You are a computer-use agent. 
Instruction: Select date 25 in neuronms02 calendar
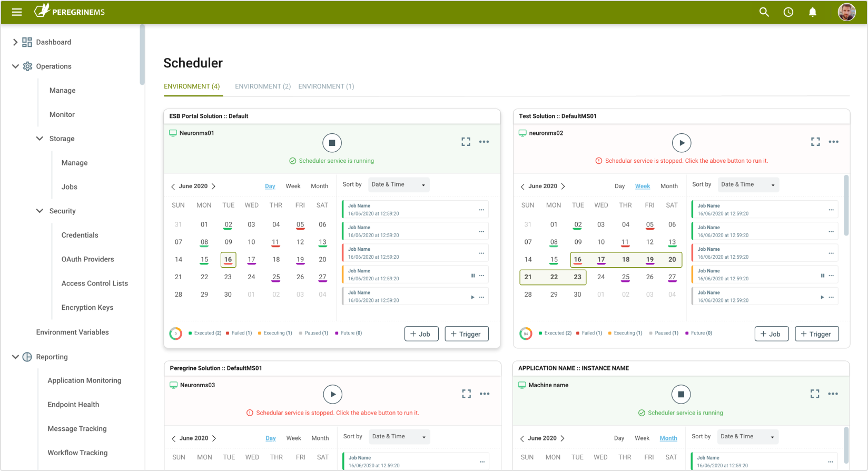pos(625,277)
